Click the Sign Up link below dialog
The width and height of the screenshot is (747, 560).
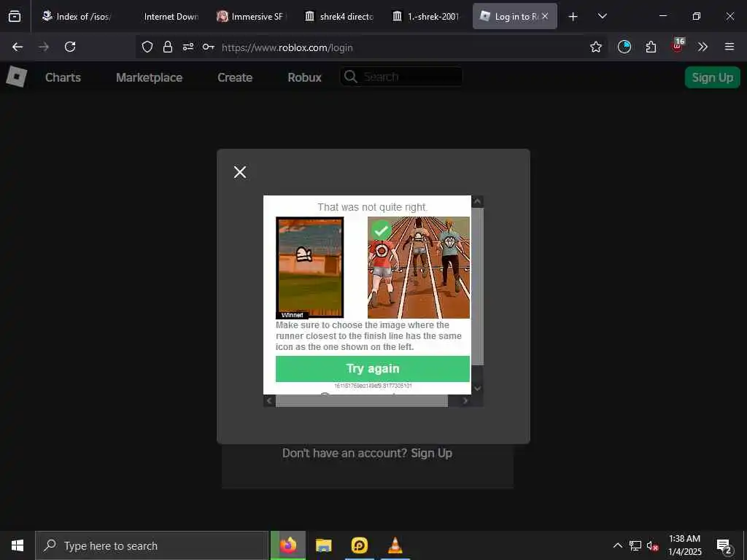(431, 453)
